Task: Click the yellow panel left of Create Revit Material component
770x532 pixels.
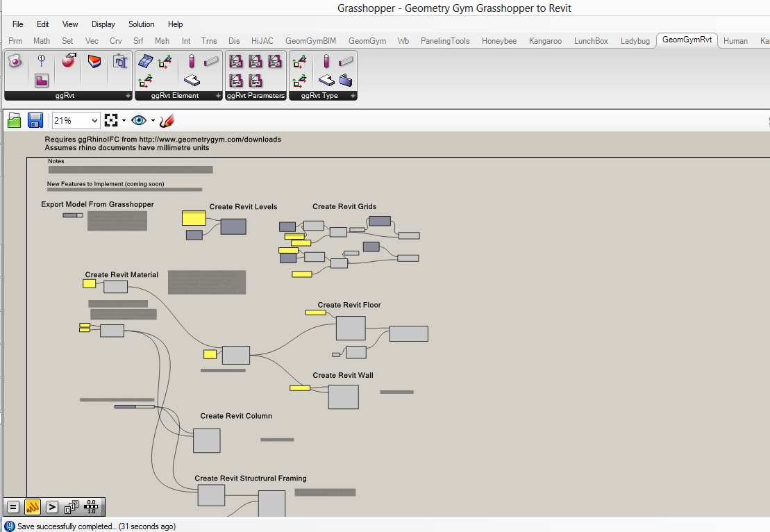Action: [90, 283]
